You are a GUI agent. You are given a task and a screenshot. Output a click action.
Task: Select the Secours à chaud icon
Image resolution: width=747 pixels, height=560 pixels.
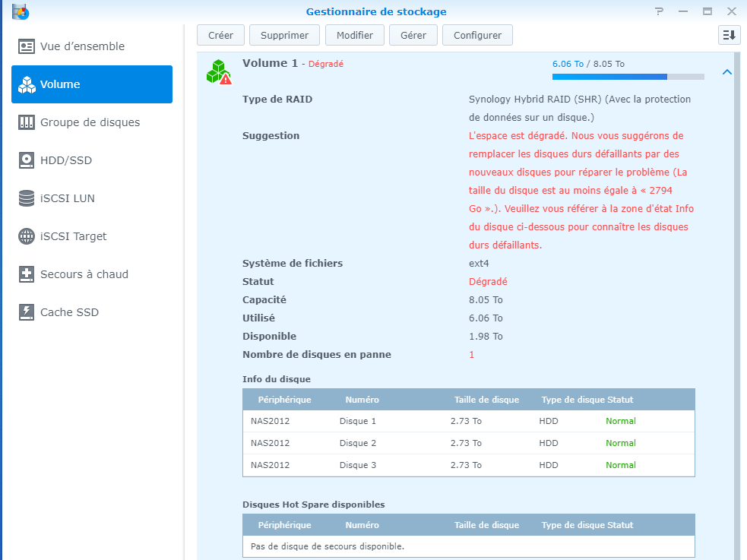coord(27,274)
